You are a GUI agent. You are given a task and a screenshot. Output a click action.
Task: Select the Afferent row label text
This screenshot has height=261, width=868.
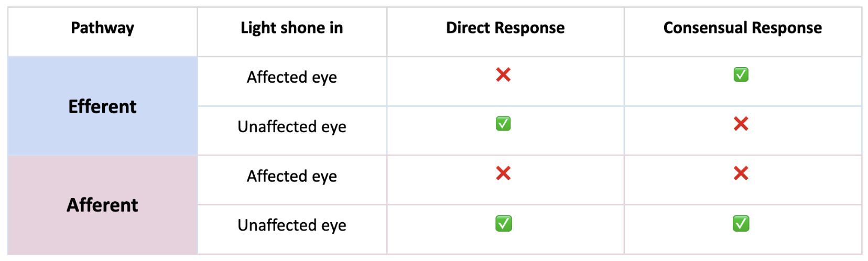click(x=102, y=205)
